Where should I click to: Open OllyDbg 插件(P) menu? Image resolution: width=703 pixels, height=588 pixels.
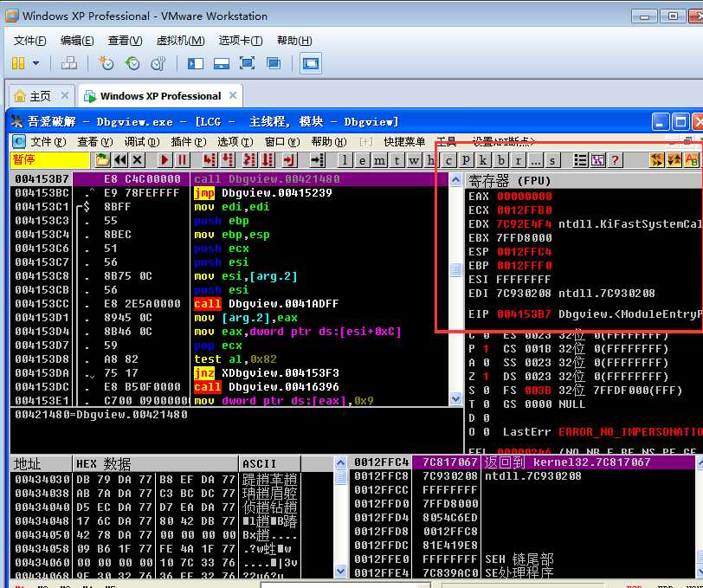(189, 142)
